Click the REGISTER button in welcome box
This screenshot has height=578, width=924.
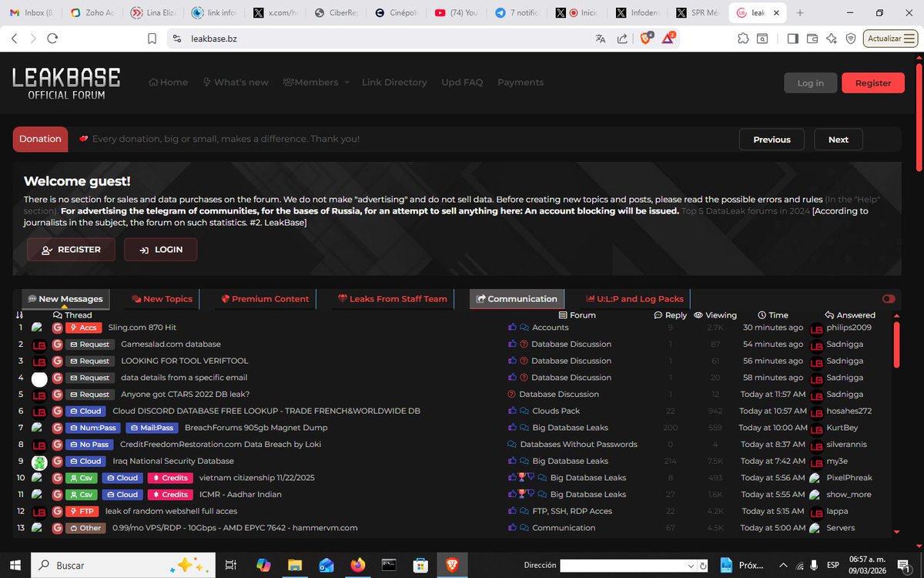[x=71, y=250]
